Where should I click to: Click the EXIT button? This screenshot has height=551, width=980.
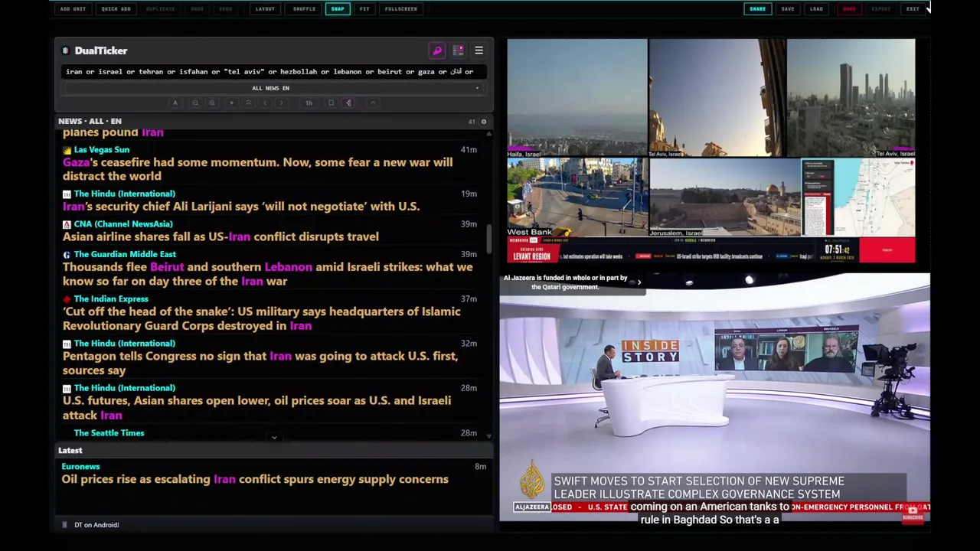pos(913,9)
